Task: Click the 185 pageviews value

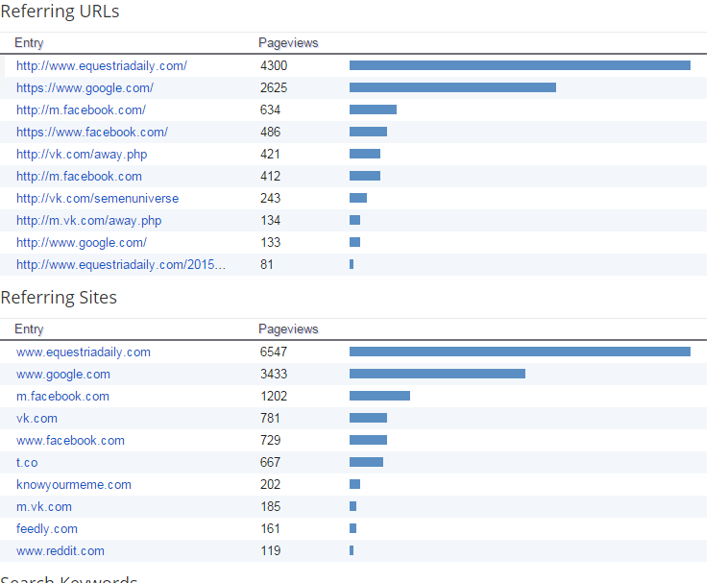Action: 270,507
